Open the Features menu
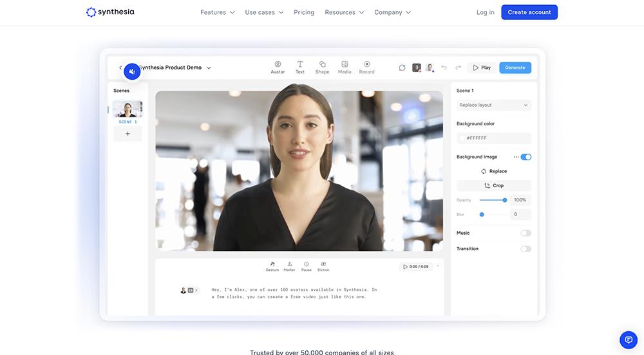The image size is (644, 355). (x=217, y=12)
